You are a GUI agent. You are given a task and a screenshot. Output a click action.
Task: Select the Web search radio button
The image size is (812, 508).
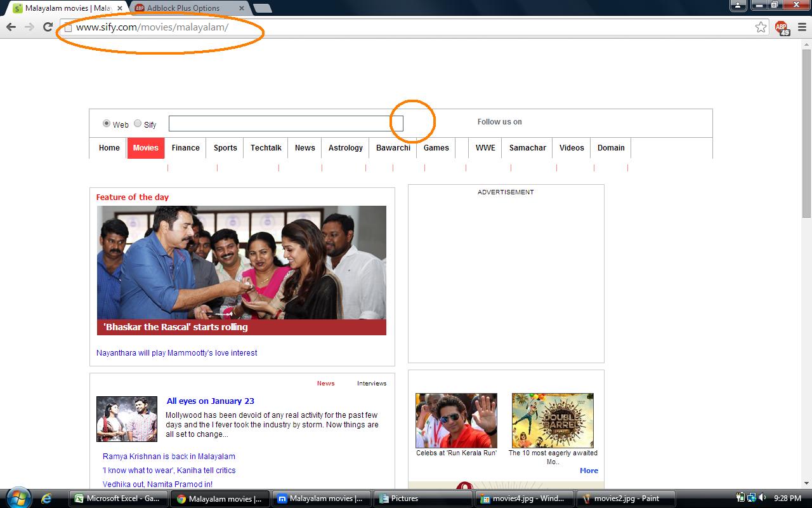tap(107, 123)
